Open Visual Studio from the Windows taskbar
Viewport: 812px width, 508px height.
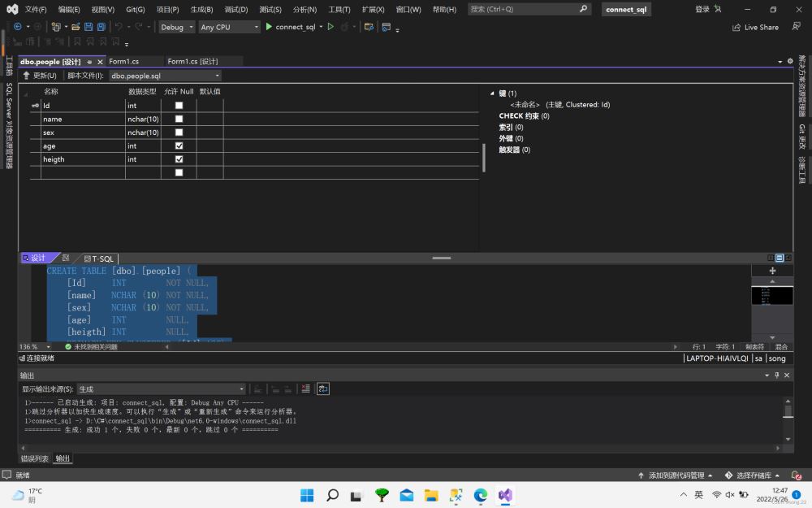tap(505, 495)
